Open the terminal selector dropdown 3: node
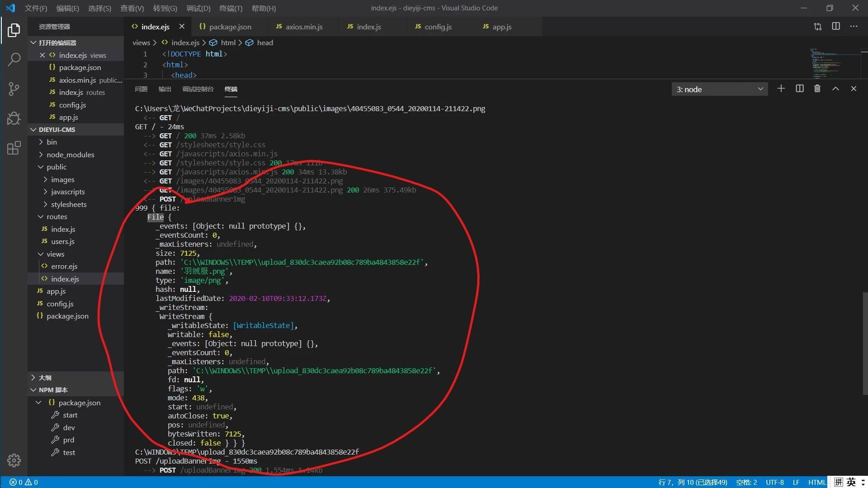The height and width of the screenshot is (488, 868). [x=719, y=89]
